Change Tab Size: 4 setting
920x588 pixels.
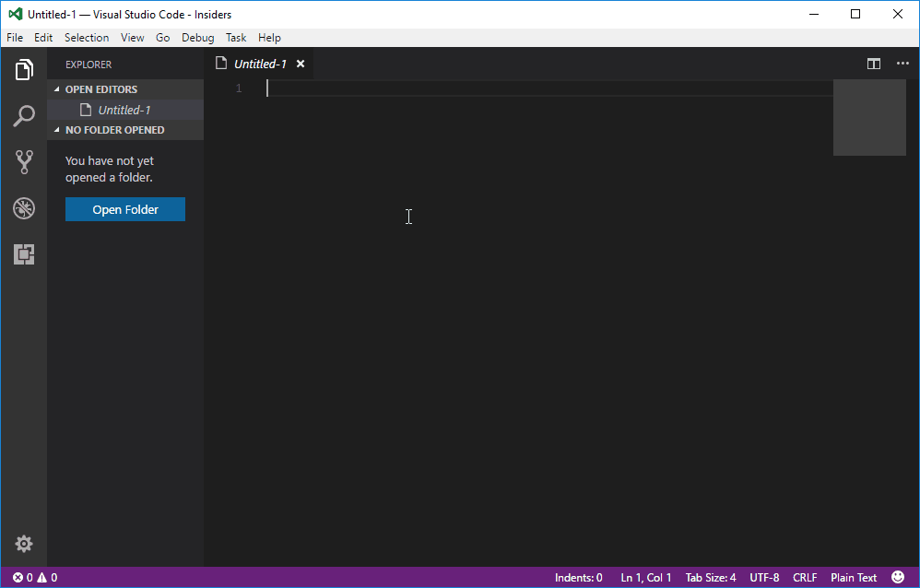(711, 578)
